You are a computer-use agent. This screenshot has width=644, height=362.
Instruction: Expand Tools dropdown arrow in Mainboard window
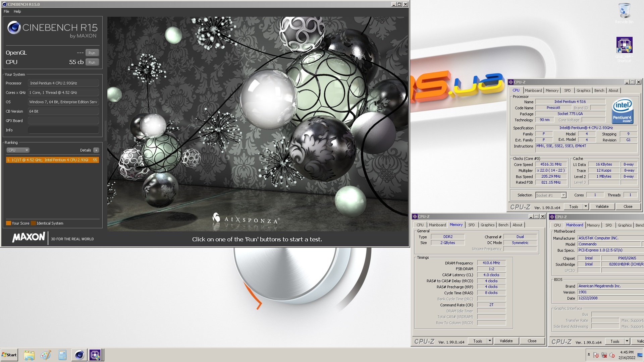[x=627, y=341]
